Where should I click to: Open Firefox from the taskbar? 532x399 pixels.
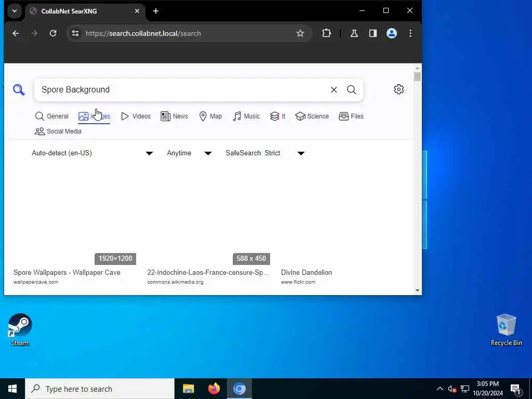pyautogui.click(x=214, y=389)
